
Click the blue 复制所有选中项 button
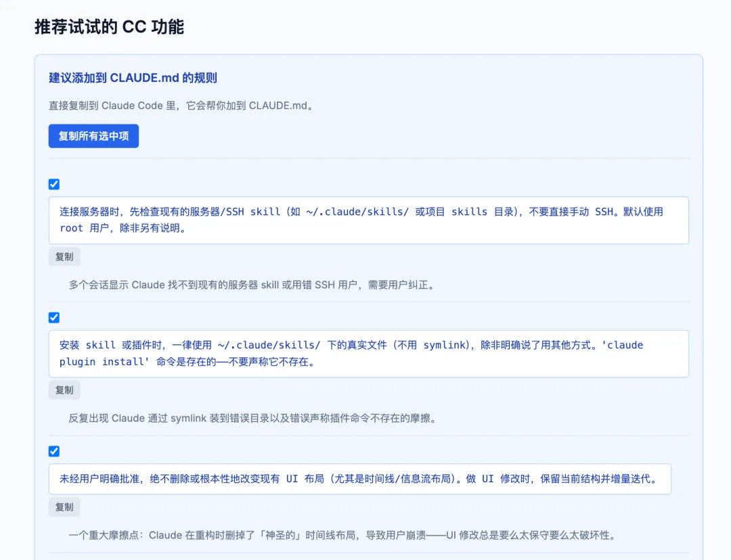93,136
